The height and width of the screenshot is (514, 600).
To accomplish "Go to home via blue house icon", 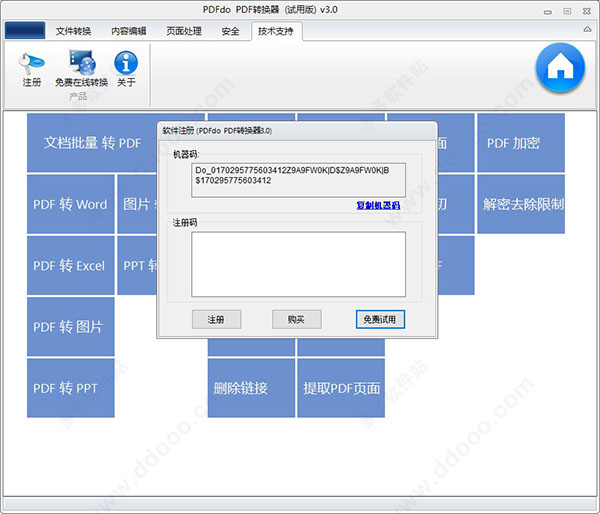I will pos(560,67).
